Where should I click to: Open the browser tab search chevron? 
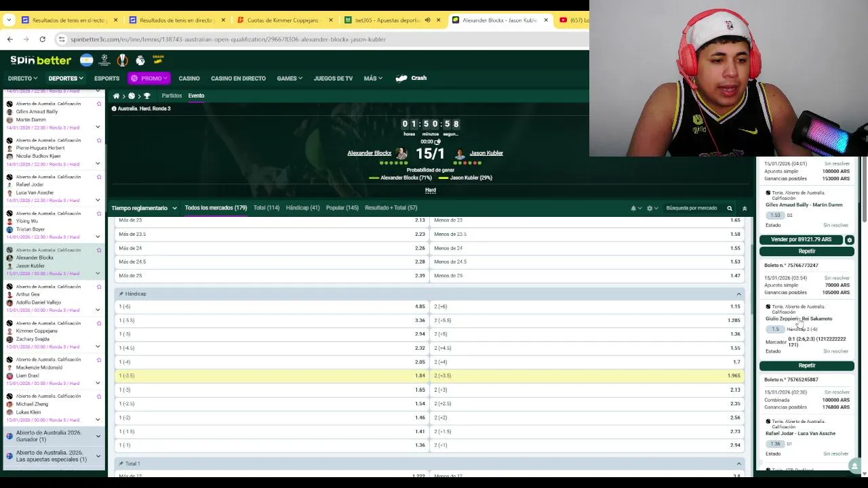click(9, 20)
